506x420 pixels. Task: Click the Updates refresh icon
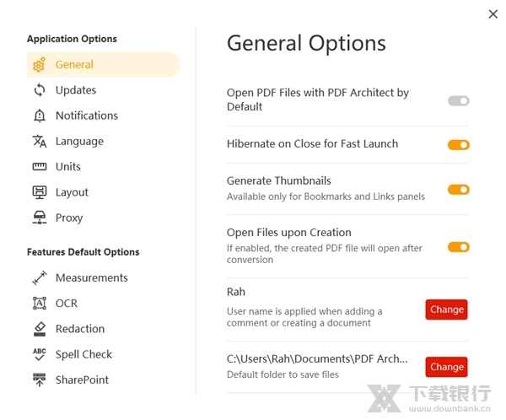pos(40,90)
